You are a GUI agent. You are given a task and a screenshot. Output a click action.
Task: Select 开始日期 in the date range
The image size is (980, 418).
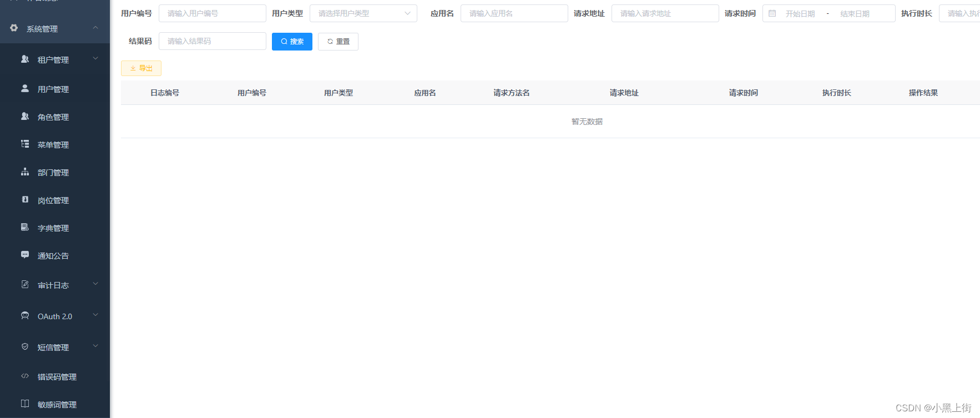coord(800,14)
